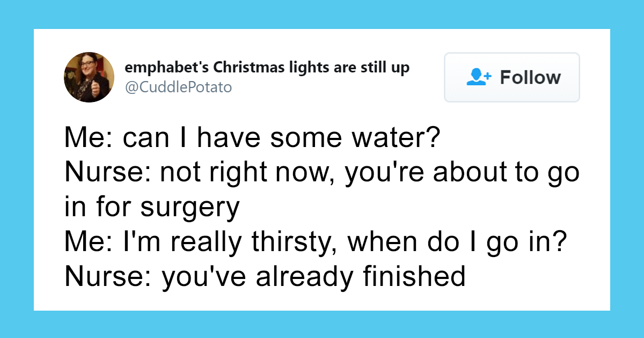This screenshot has width=644, height=338.
Task: Click the Follow button
Action: click(x=511, y=77)
